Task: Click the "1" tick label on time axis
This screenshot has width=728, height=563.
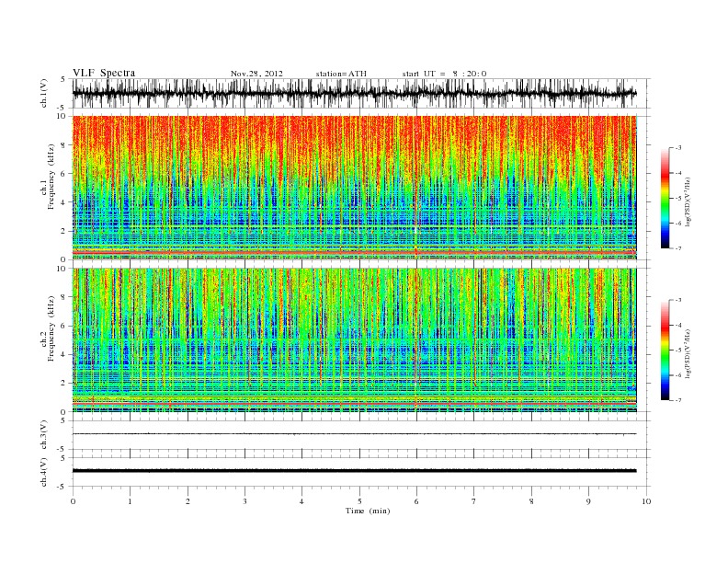Action: click(x=130, y=501)
